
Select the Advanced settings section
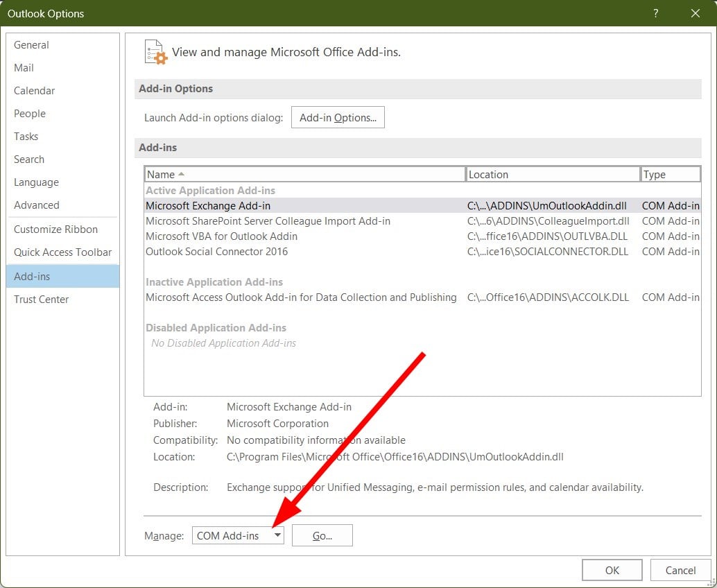coord(36,205)
